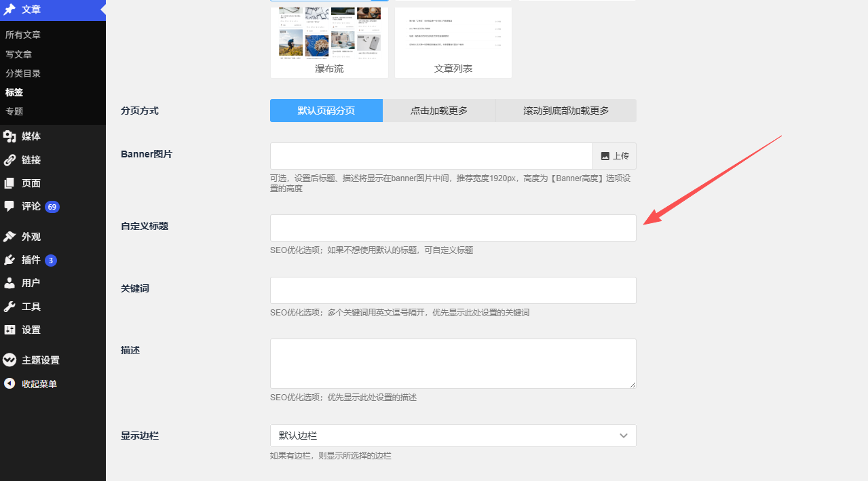The image size is (868, 481).
Task: Click into the 自定义标题 input field
Action: pos(453,228)
